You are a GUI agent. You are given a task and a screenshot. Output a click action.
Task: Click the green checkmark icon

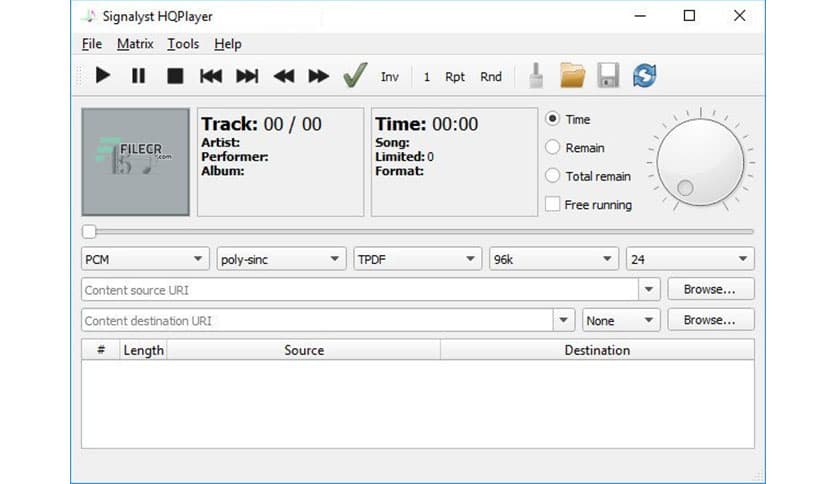click(355, 75)
